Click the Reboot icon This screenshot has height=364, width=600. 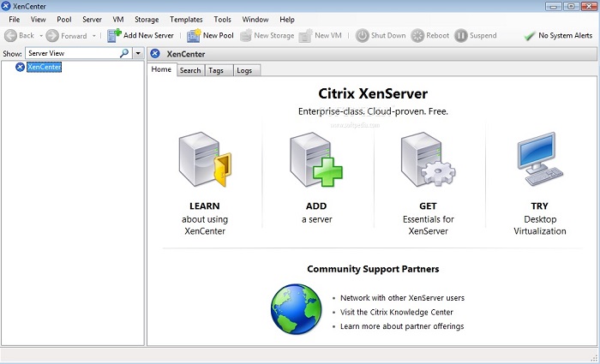point(417,36)
